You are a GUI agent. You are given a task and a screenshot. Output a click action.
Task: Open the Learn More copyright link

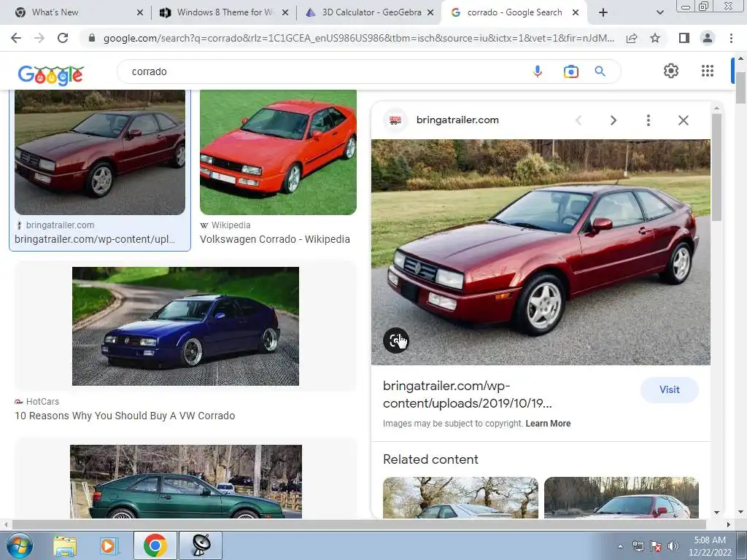tap(548, 424)
